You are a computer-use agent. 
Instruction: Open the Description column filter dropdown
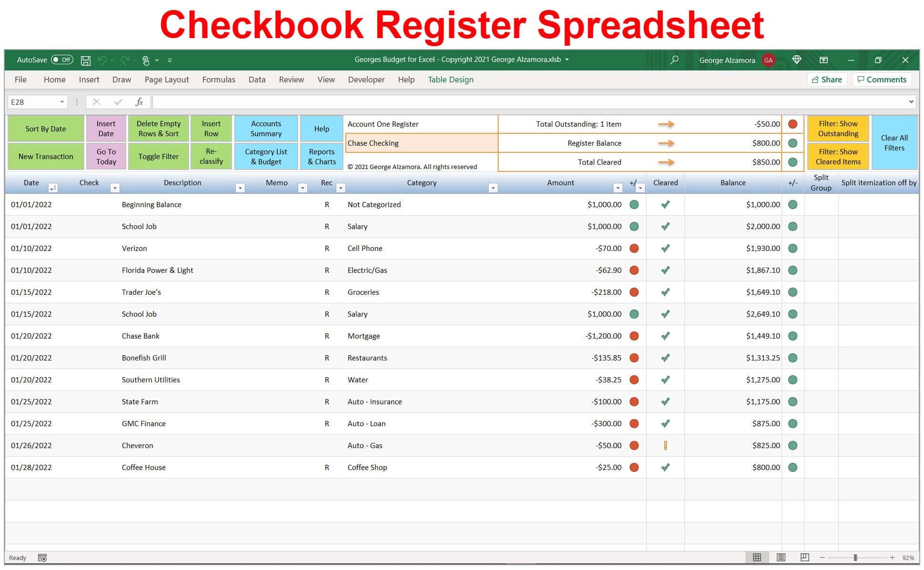240,188
